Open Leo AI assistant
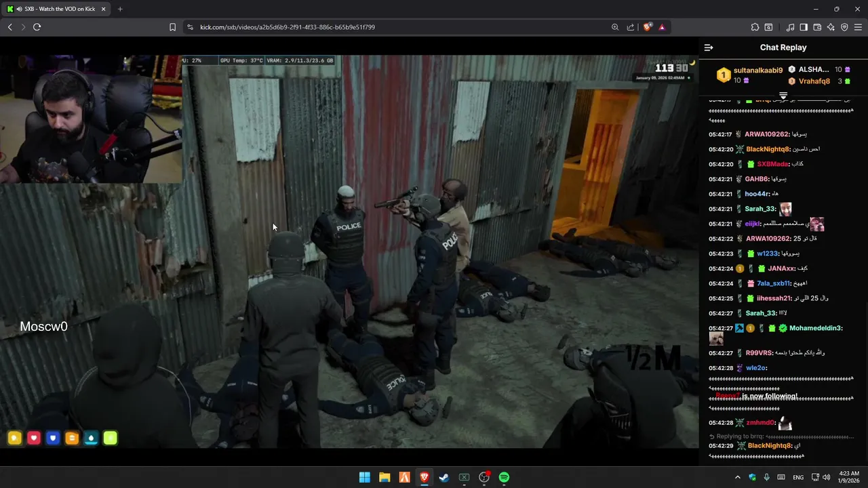Screen dimensions: 868x488 point(831,27)
